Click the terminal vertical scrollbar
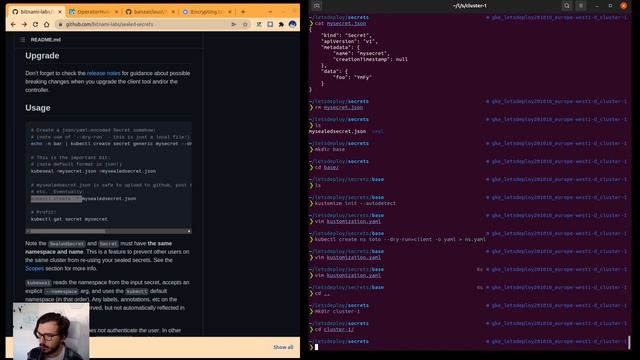This screenshot has height=360, width=640. pos(629,342)
